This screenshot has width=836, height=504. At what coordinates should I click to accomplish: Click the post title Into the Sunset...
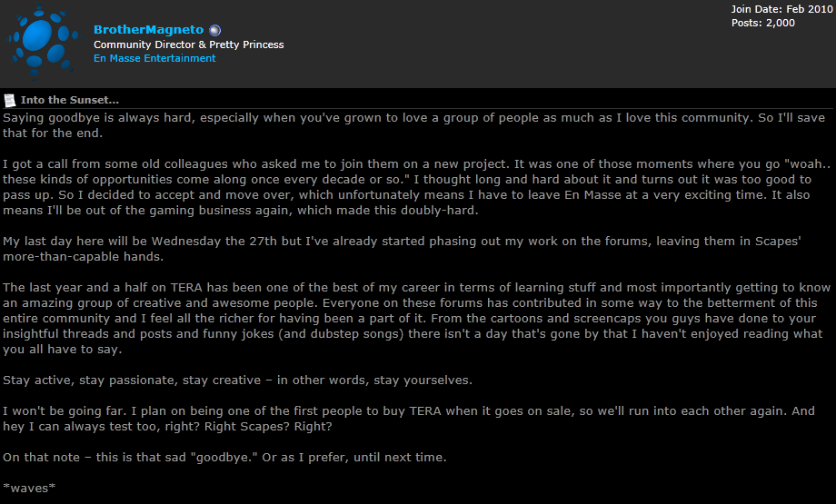(70, 100)
